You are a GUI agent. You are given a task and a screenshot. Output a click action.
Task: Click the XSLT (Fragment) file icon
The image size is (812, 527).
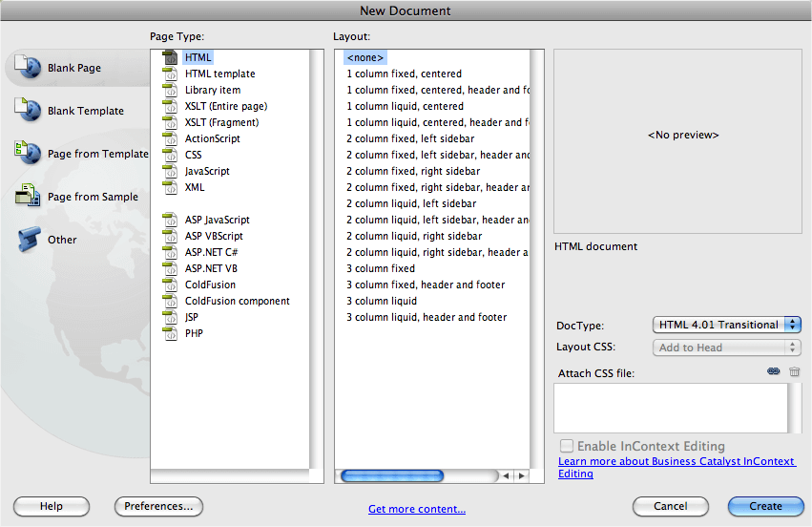coord(171,122)
